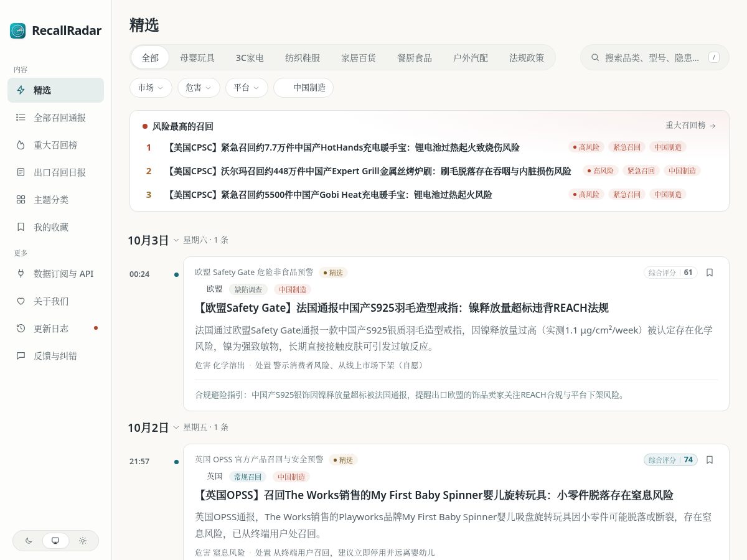Open the 平台 filter dropdown
Screen dimensions: 747x560
click(247, 88)
